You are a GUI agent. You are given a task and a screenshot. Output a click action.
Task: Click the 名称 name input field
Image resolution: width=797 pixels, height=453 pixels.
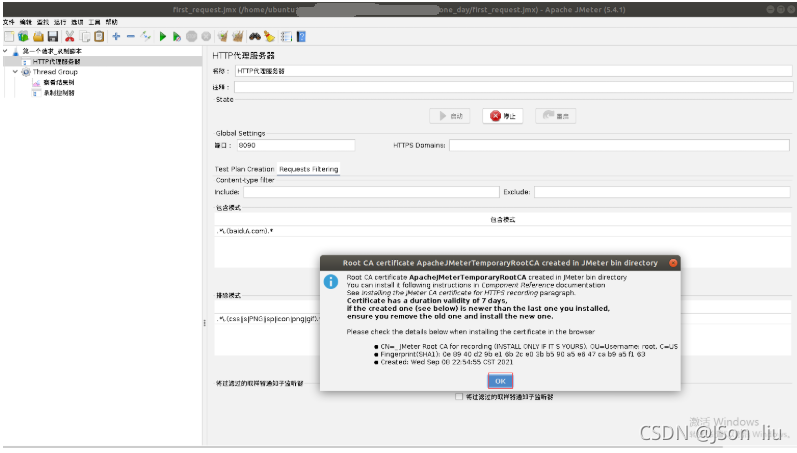[513, 71]
